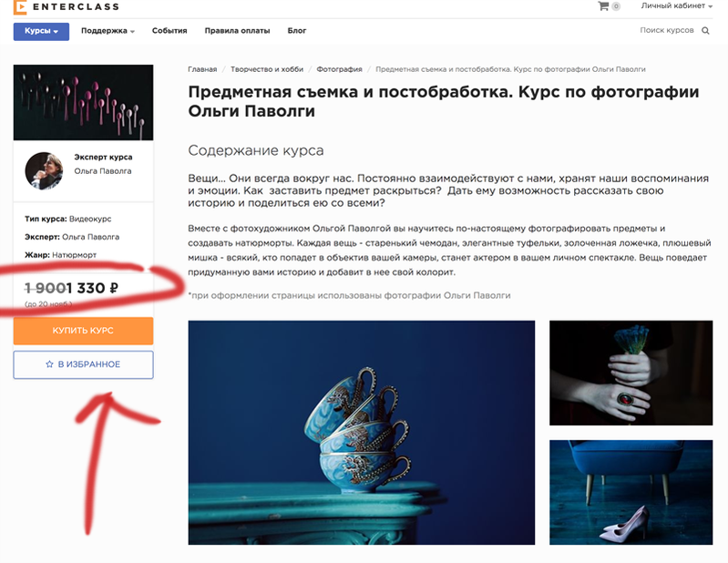Open Правила оплаты page

[237, 31]
